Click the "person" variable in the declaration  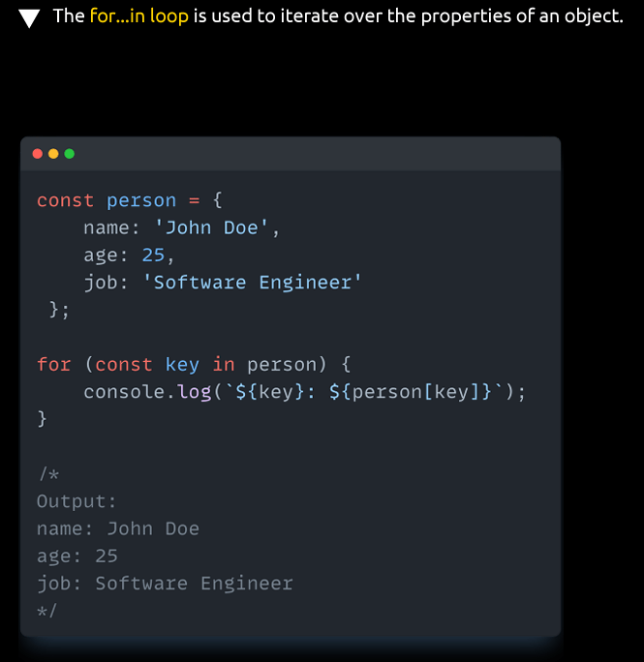tap(141, 200)
